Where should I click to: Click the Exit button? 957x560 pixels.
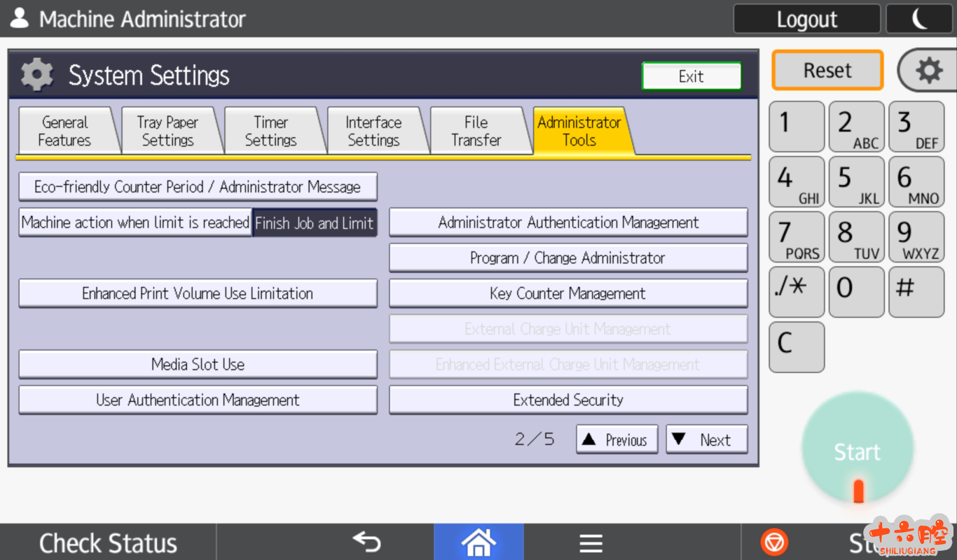(691, 76)
